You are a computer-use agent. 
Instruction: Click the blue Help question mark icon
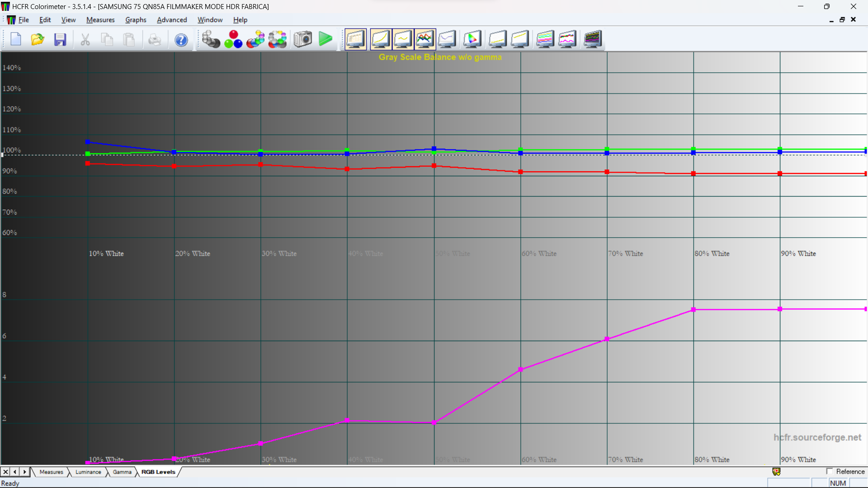pos(181,40)
